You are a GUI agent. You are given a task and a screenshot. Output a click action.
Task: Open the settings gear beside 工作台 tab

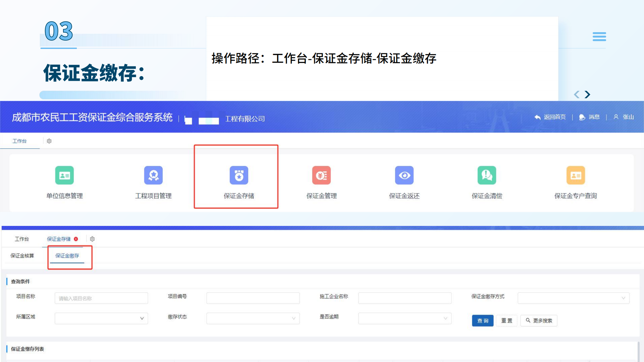click(49, 141)
